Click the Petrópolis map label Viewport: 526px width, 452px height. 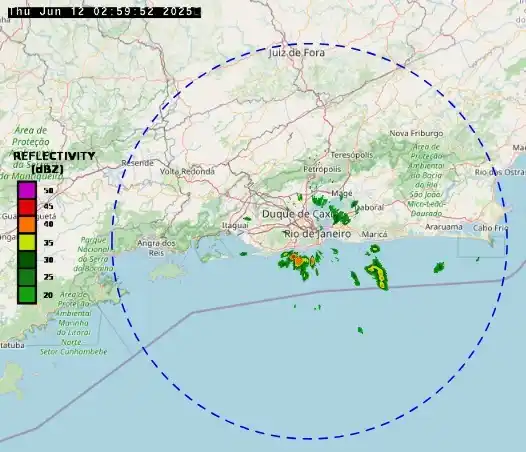point(322,169)
